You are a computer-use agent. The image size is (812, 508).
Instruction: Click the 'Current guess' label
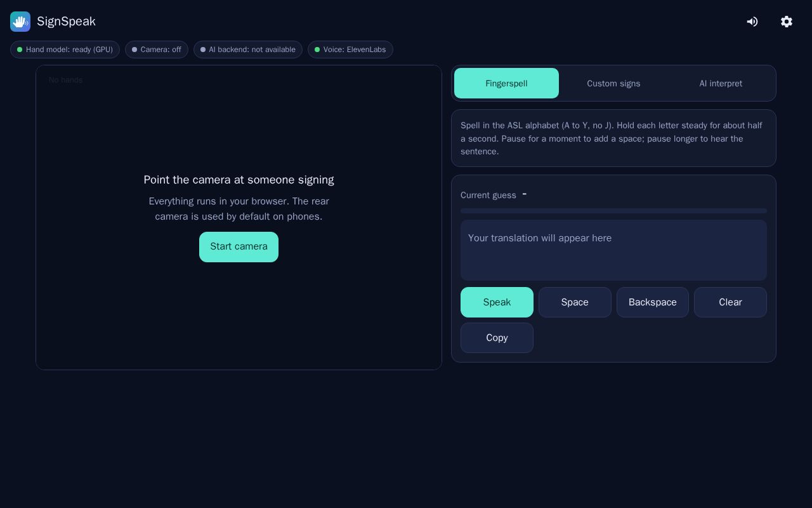[488, 196]
